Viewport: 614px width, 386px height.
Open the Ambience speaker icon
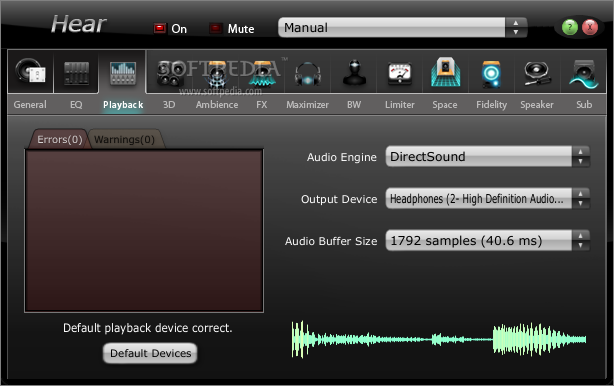coord(216,73)
